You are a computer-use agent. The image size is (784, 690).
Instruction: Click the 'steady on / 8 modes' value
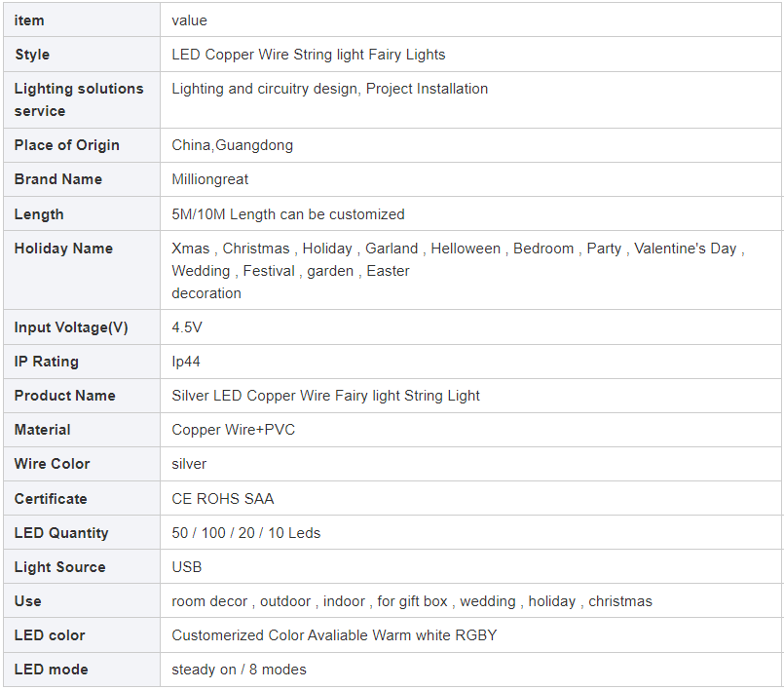(x=239, y=670)
